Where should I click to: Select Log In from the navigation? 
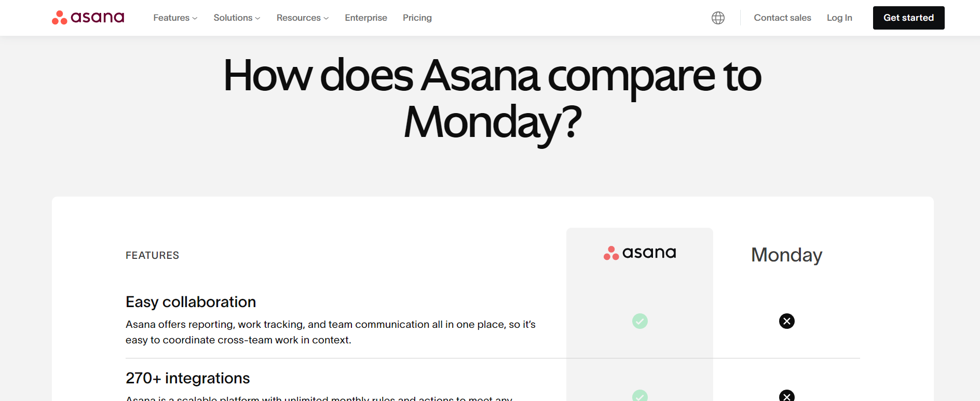pyautogui.click(x=839, y=17)
